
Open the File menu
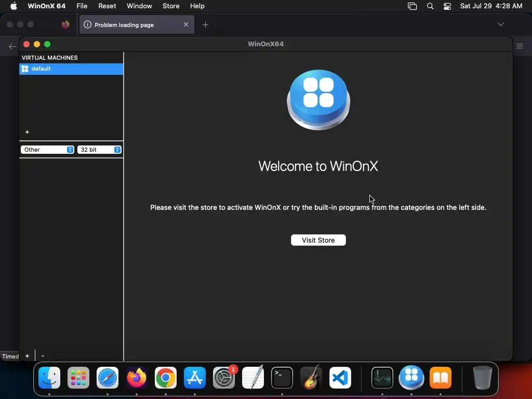(82, 6)
